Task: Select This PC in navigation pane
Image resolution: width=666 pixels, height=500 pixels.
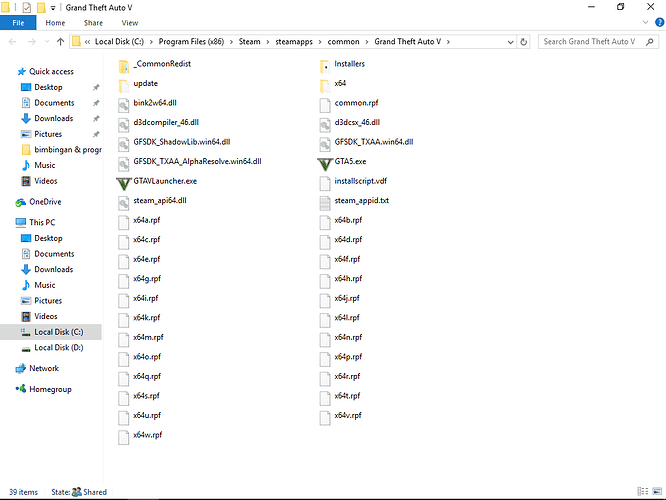Action: click(42, 222)
